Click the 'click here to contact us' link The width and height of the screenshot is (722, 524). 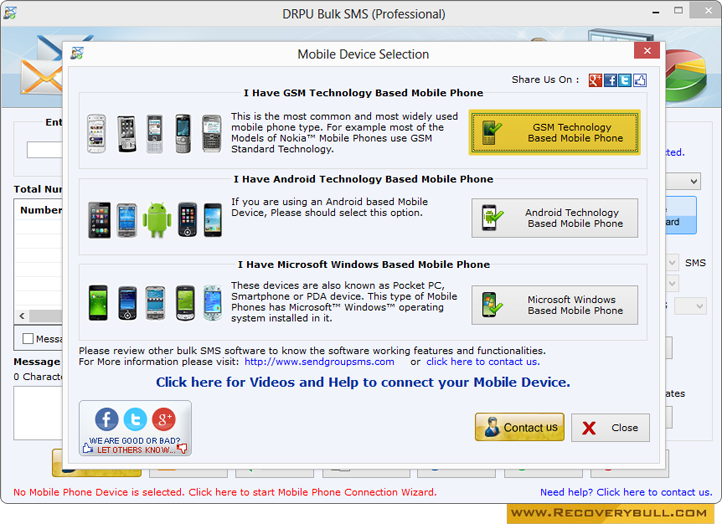coord(483,362)
